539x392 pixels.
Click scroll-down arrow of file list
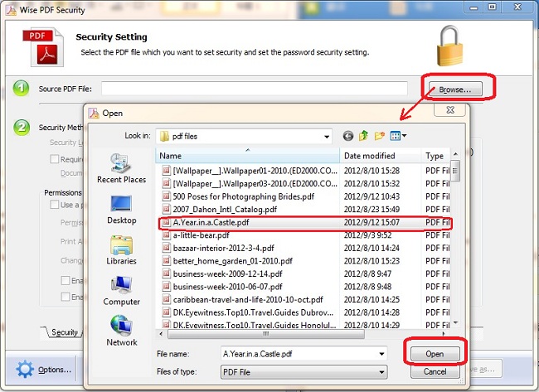click(455, 323)
